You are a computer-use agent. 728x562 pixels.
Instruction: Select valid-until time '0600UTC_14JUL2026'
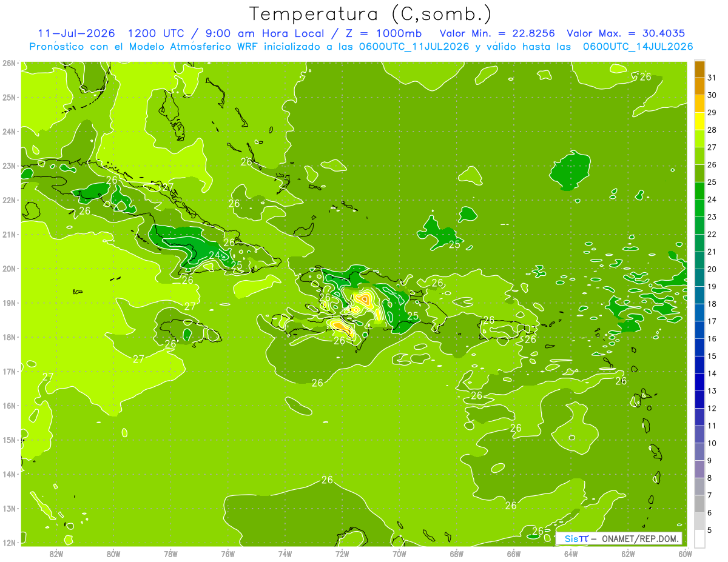pyautogui.click(x=638, y=47)
